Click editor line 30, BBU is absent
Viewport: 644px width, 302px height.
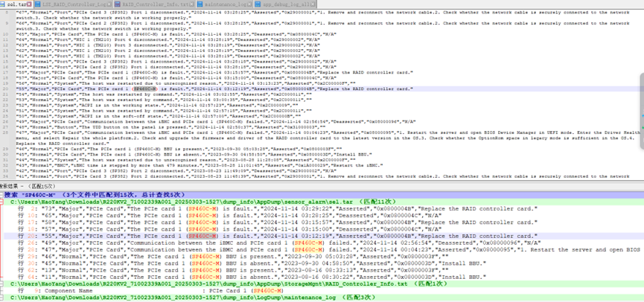click(194, 154)
